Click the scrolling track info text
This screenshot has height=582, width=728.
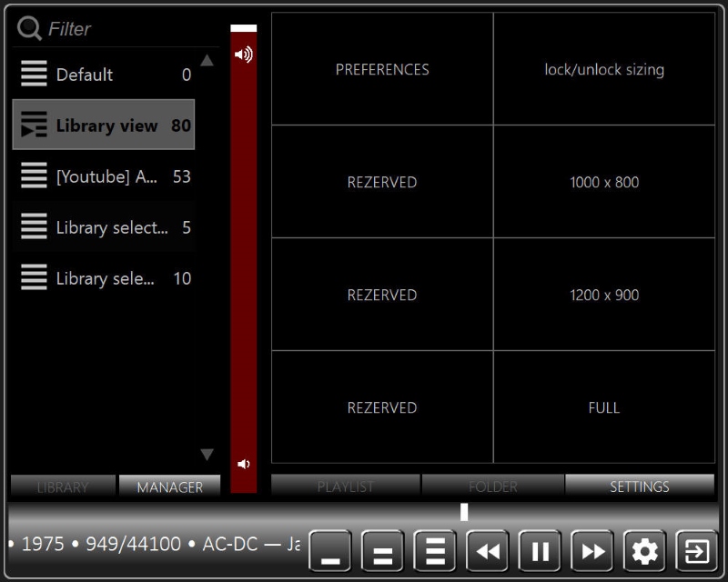pyautogui.click(x=155, y=544)
